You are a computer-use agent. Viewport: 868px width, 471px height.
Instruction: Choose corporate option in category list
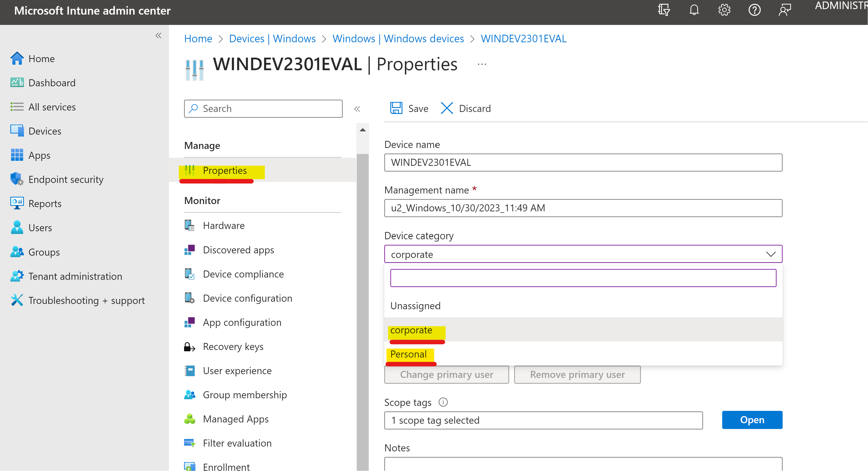click(x=583, y=330)
